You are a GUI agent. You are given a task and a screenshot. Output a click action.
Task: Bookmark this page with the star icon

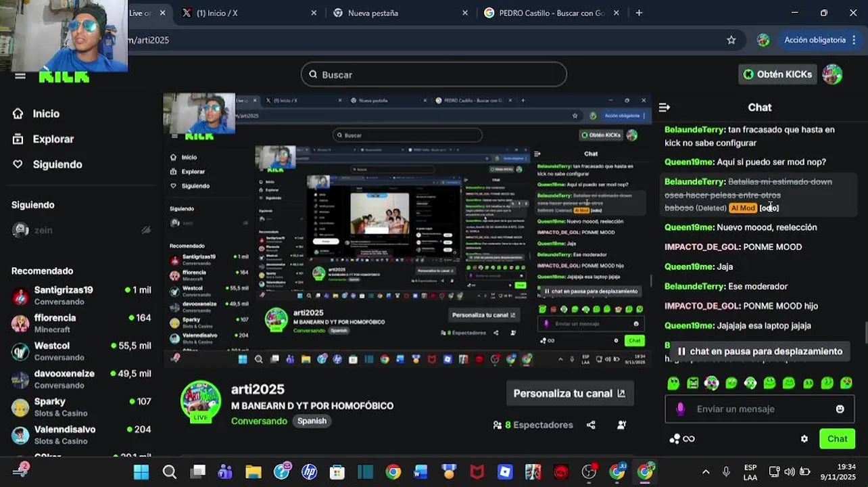[731, 40]
